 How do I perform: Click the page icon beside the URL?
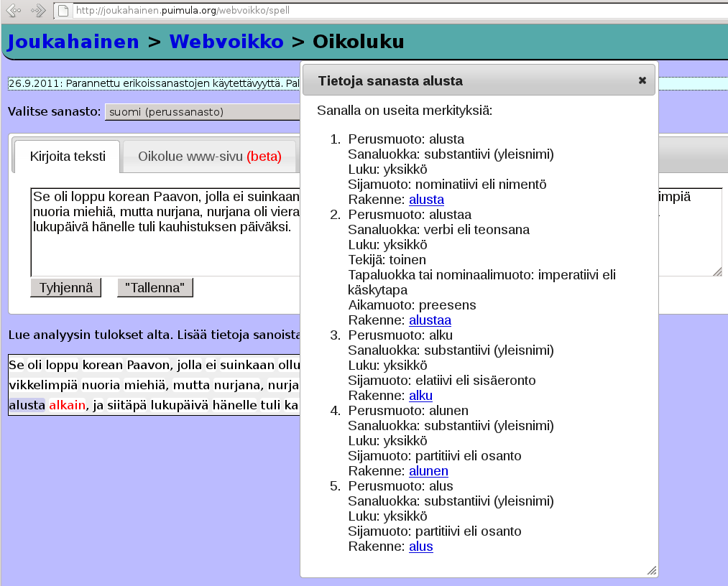click(63, 10)
